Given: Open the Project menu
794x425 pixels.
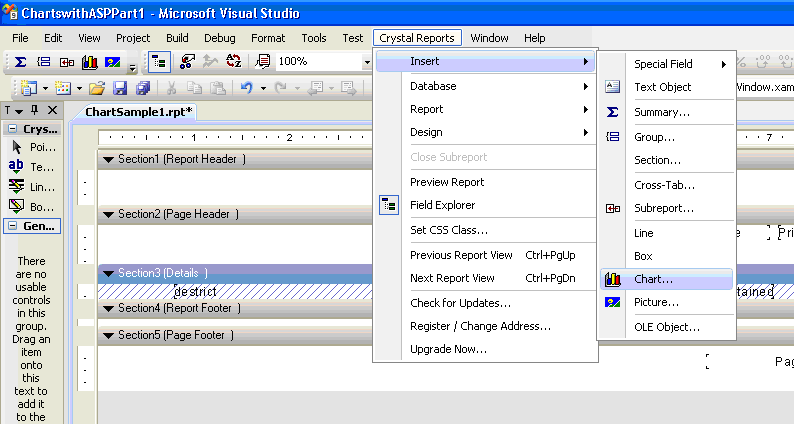Looking at the screenshot, I should coord(133,38).
